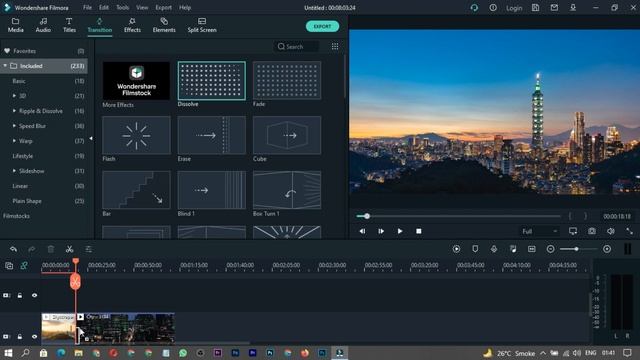This screenshot has width=640, height=360.
Task: Toggle eye visibility on upper video track
Action: coord(35,295)
